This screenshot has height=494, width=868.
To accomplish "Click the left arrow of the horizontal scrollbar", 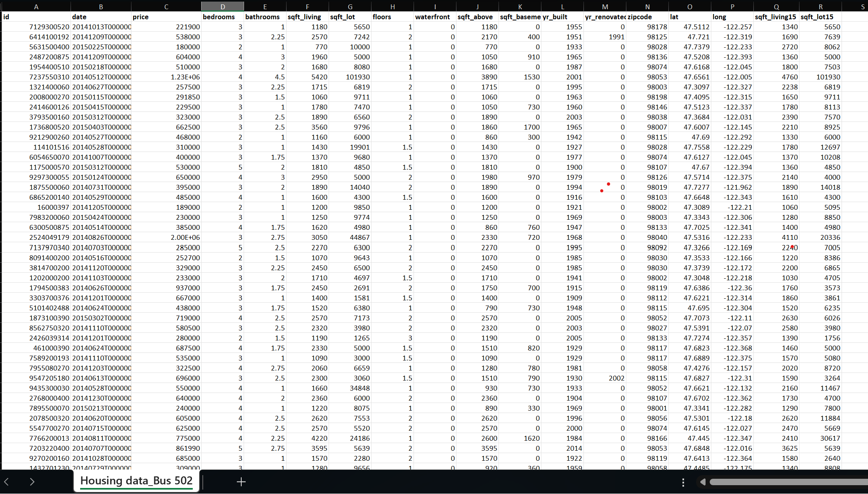I will point(702,482).
